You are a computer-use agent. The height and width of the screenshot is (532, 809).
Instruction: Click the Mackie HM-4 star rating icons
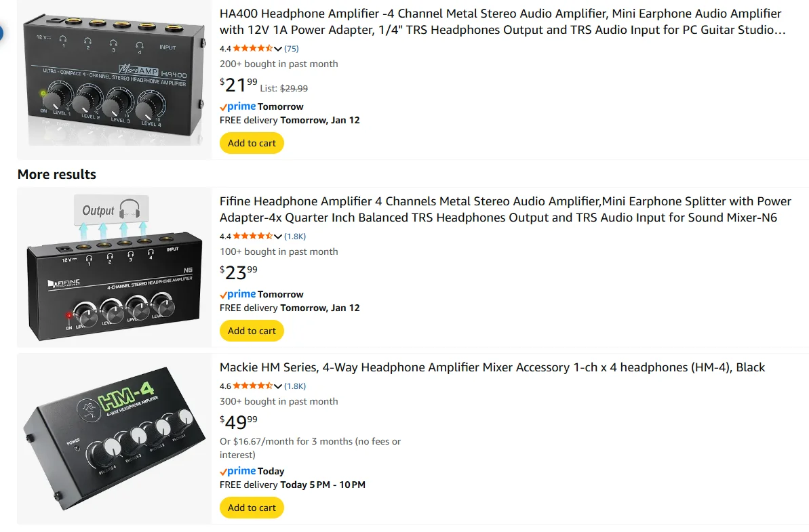tap(253, 386)
